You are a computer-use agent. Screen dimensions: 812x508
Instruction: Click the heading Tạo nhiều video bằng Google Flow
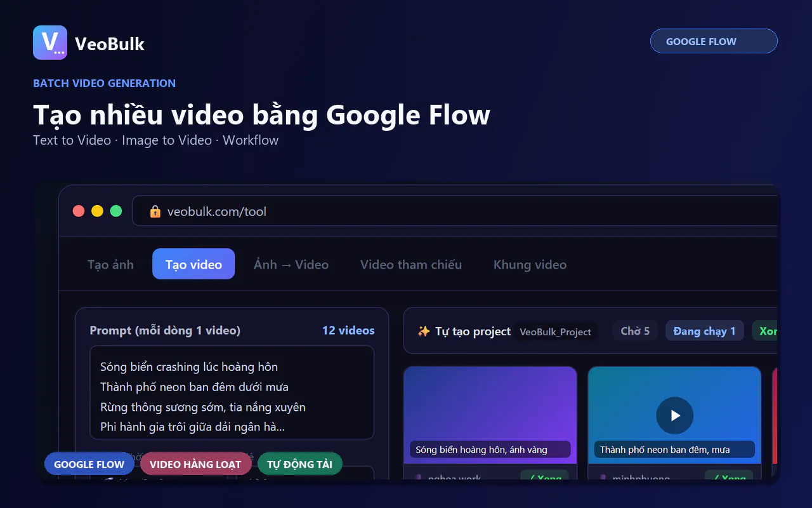(x=261, y=115)
